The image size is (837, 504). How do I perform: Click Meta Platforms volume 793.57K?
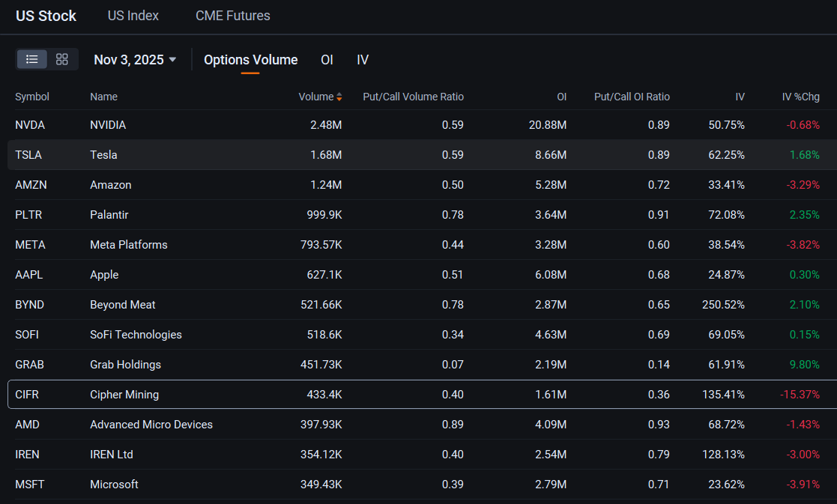click(x=321, y=245)
